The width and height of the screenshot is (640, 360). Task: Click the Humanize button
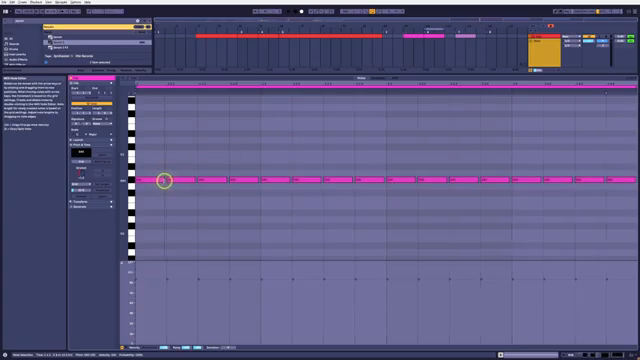[102, 190]
